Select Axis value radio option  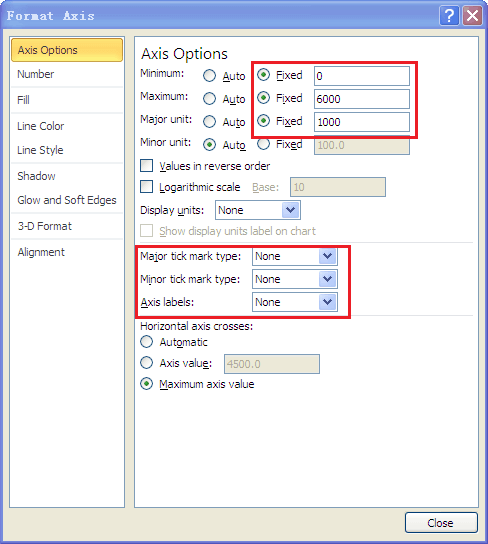point(147,363)
